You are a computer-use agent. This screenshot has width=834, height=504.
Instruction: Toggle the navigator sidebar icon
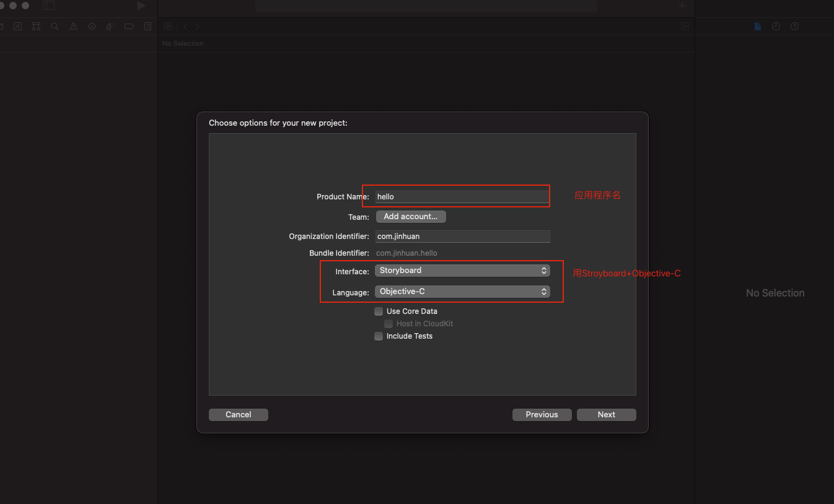pyautogui.click(x=49, y=6)
